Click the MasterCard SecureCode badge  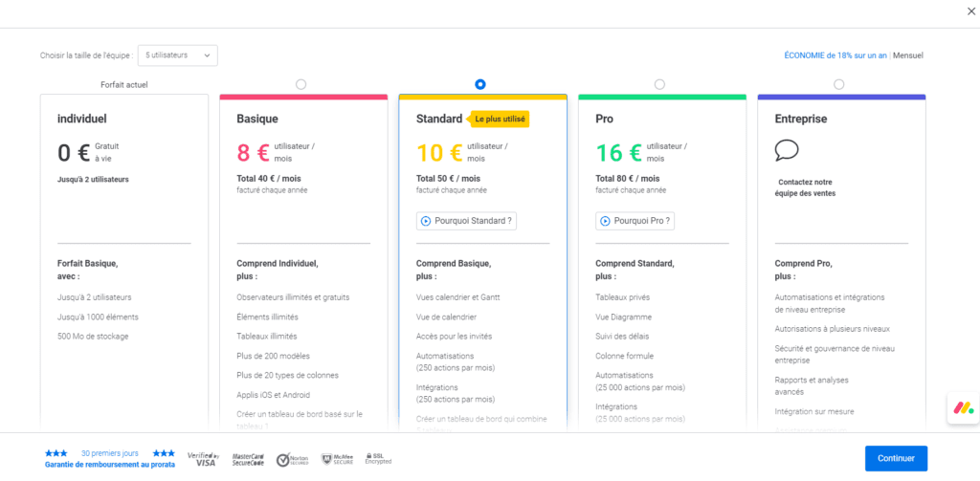pyautogui.click(x=249, y=459)
